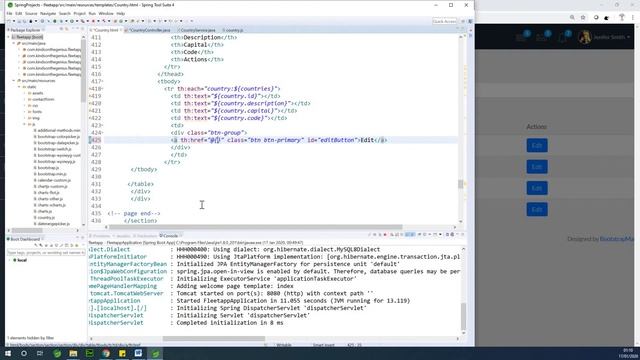Collapse the fleetapp [boot] project node
Image resolution: width=640 pixels, height=360 pixels.
coord(9,37)
